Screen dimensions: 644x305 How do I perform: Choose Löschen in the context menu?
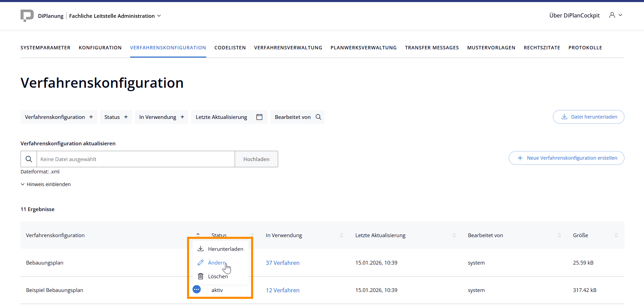[x=218, y=276]
